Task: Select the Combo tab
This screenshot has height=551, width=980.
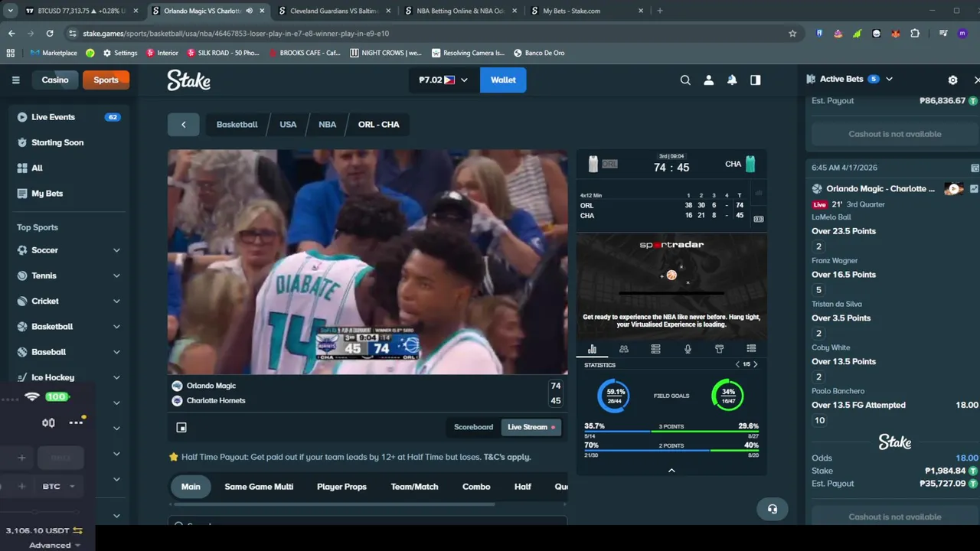Action: (476, 487)
